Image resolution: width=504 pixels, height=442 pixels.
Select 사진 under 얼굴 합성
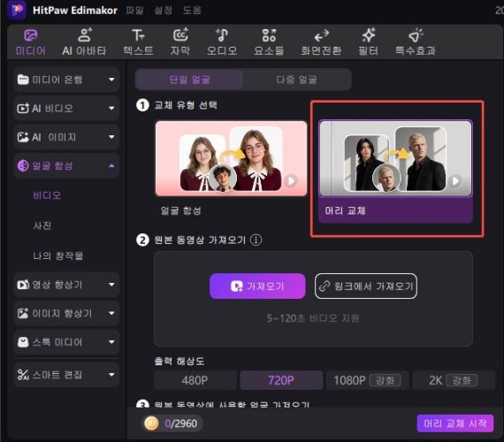coord(42,225)
